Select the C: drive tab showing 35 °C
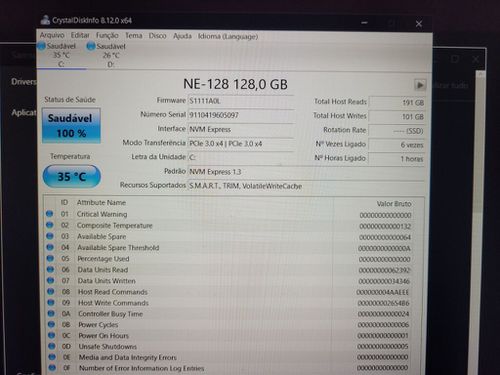 [61, 55]
